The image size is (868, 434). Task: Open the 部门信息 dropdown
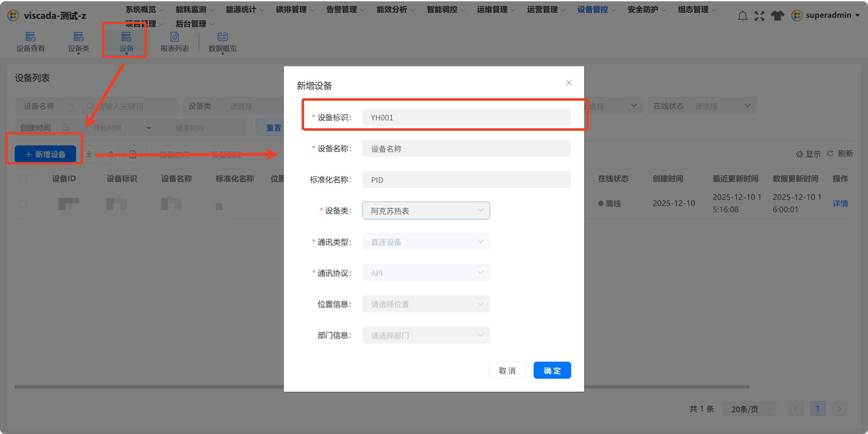click(x=426, y=335)
